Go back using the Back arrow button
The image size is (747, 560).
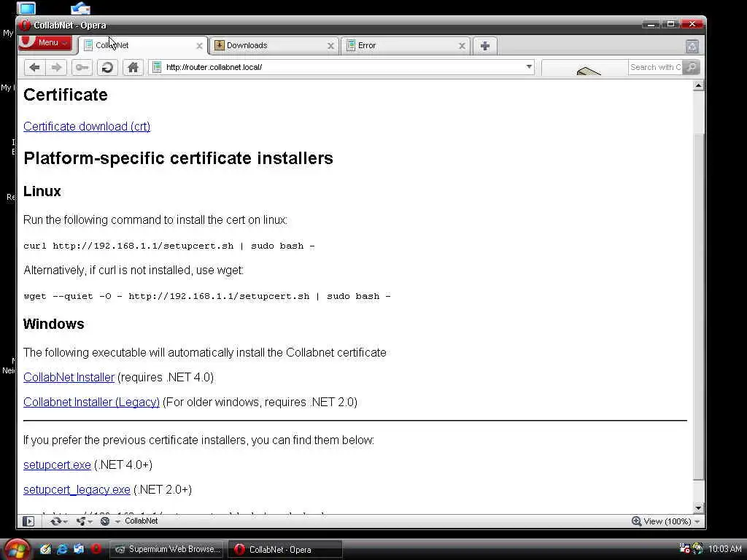click(x=35, y=67)
